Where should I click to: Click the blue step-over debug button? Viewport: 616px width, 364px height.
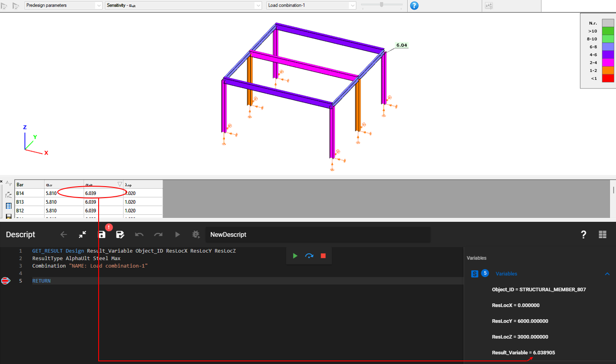[x=309, y=256]
